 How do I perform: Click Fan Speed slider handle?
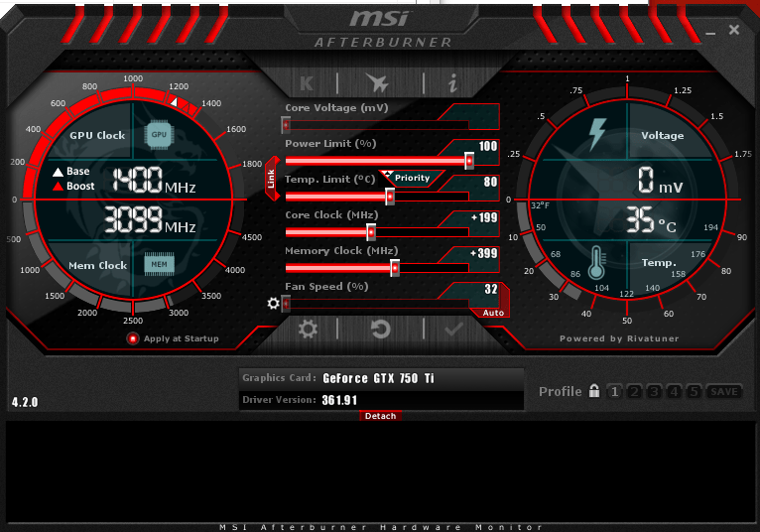click(286, 304)
